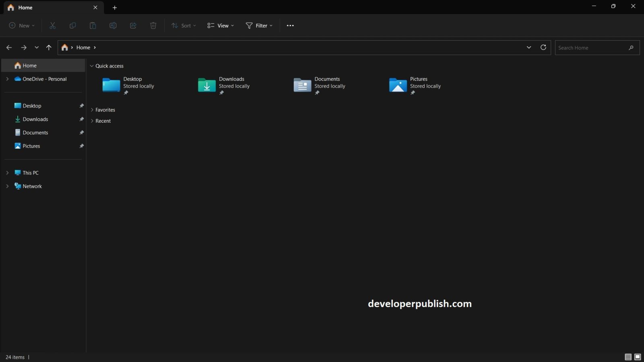The image size is (644, 362).
Task: Expand This PC in the navigation pane
Action: 7,173
